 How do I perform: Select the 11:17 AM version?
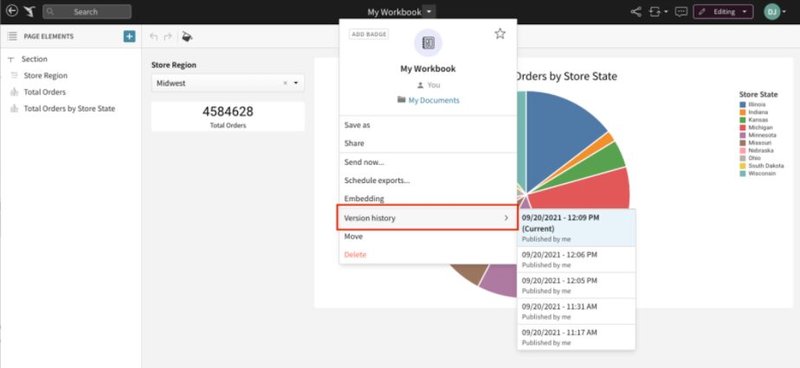[x=576, y=337]
